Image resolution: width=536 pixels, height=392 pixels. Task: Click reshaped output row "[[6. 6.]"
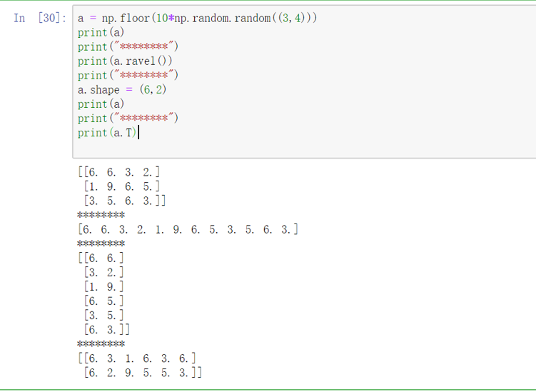(100, 258)
